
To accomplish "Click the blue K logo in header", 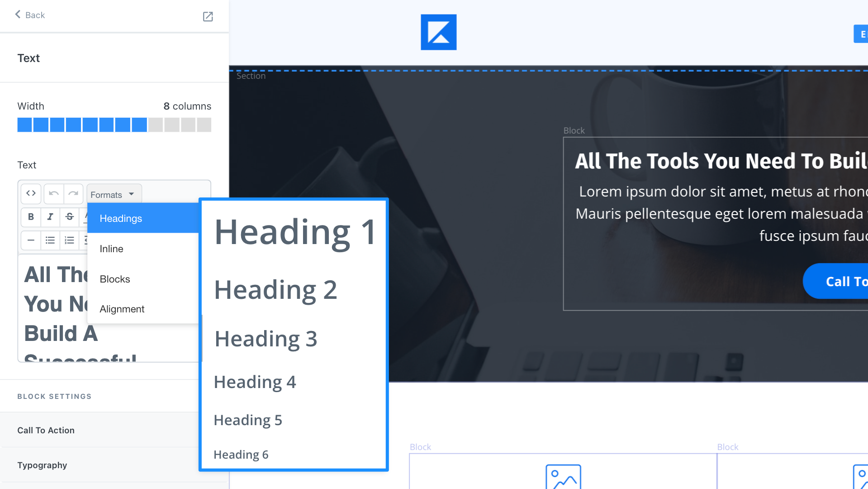I will point(438,32).
